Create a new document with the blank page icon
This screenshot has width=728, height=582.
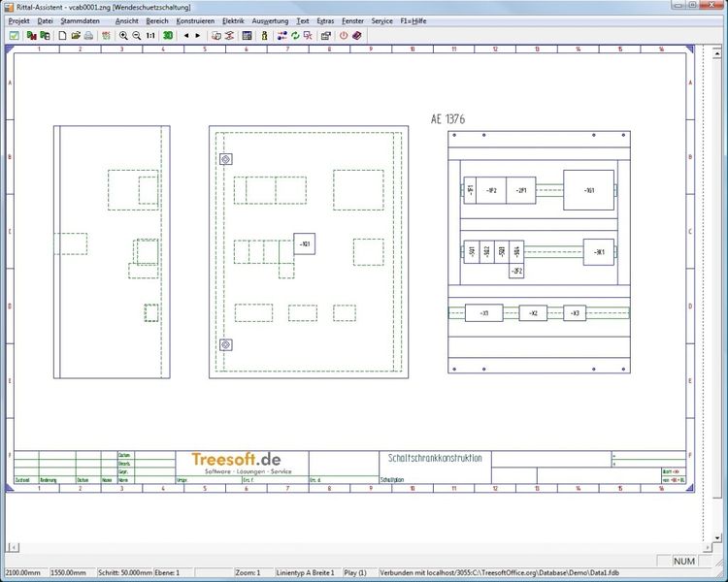point(62,36)
